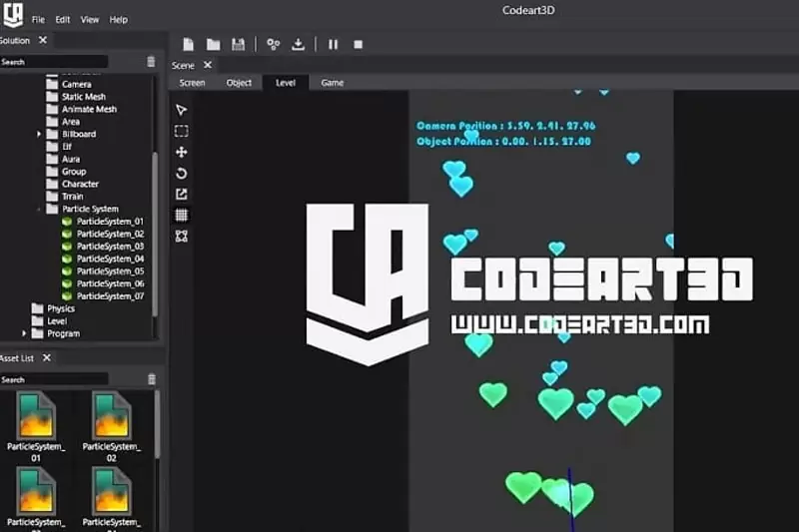Click the save floppy disk icon

tap(238, 44)
